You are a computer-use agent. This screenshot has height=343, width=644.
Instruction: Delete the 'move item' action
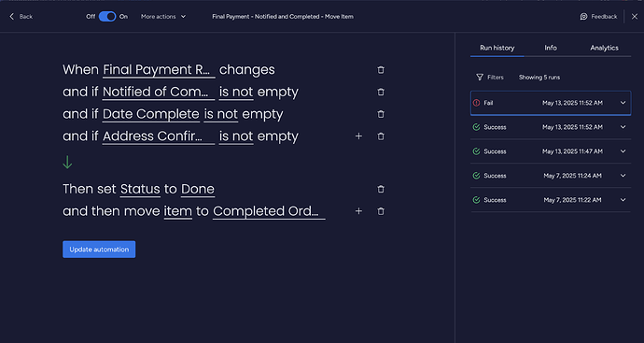click(x=381, y=211)
